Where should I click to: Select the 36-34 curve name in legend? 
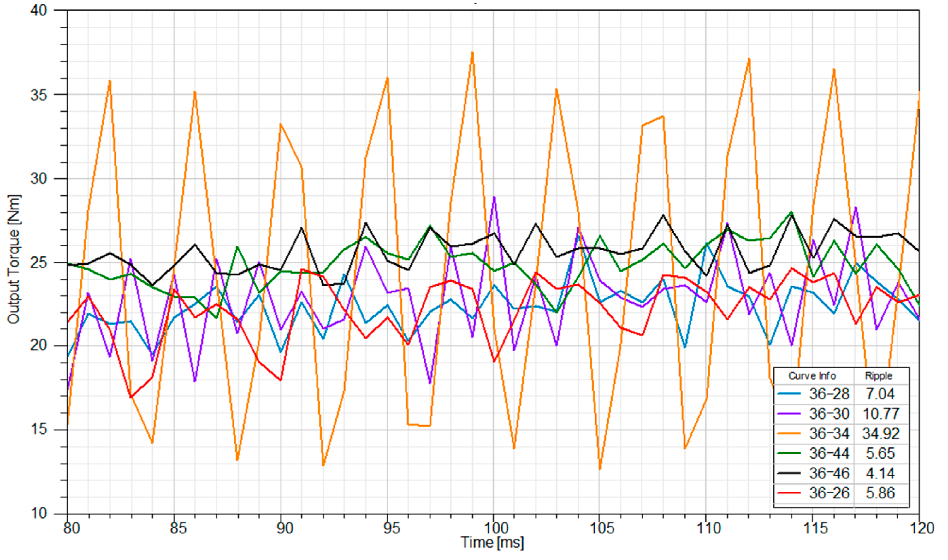[x=829, y=433]
